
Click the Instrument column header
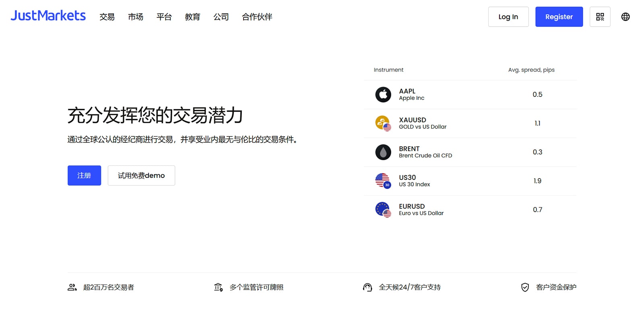coord(388,70)
